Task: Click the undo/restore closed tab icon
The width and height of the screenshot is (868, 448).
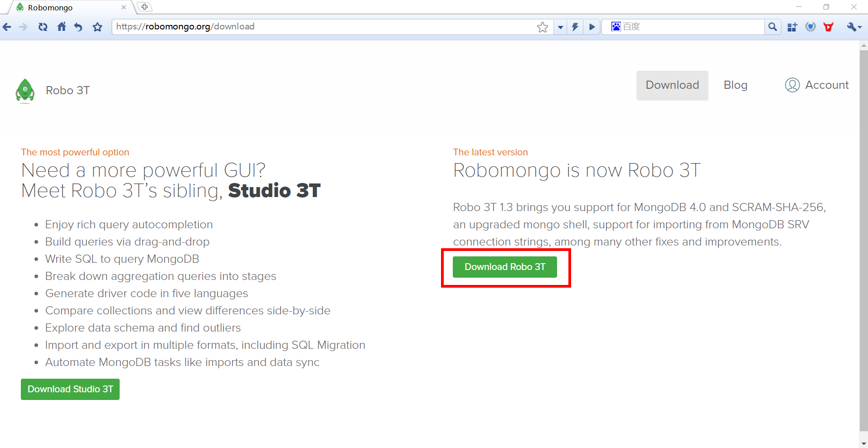Action: (78, 27)
